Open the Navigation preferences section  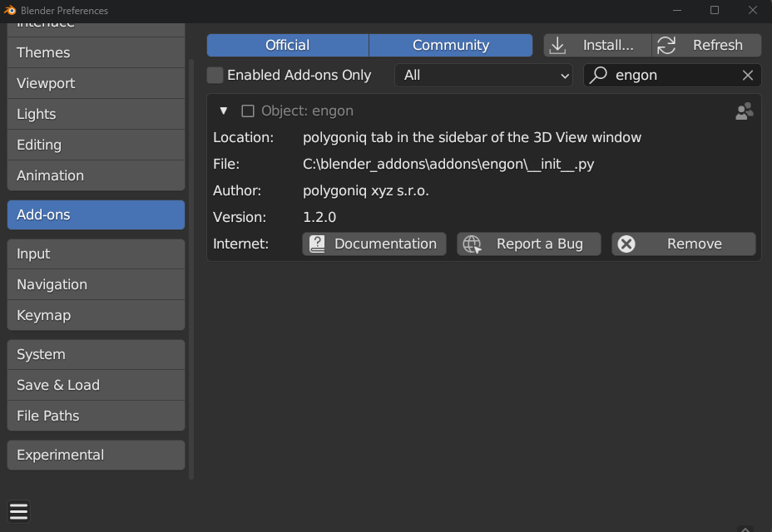tap(96, 284)
